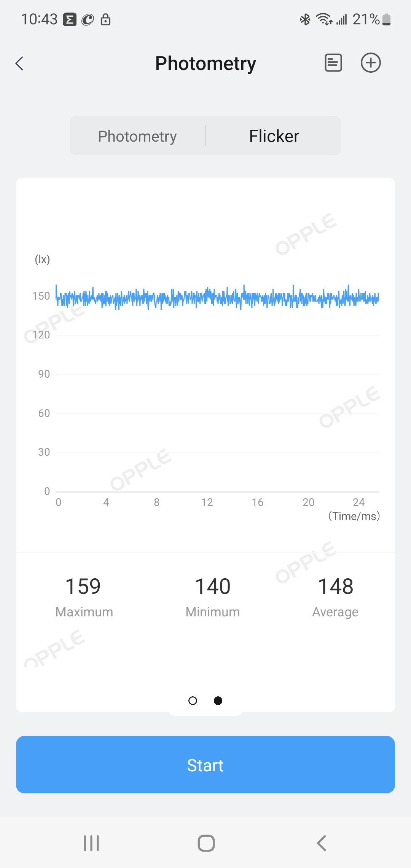Tap the lock icon in status bar
The height and width of the screenshot is (868, 411).
pos(105,19)
